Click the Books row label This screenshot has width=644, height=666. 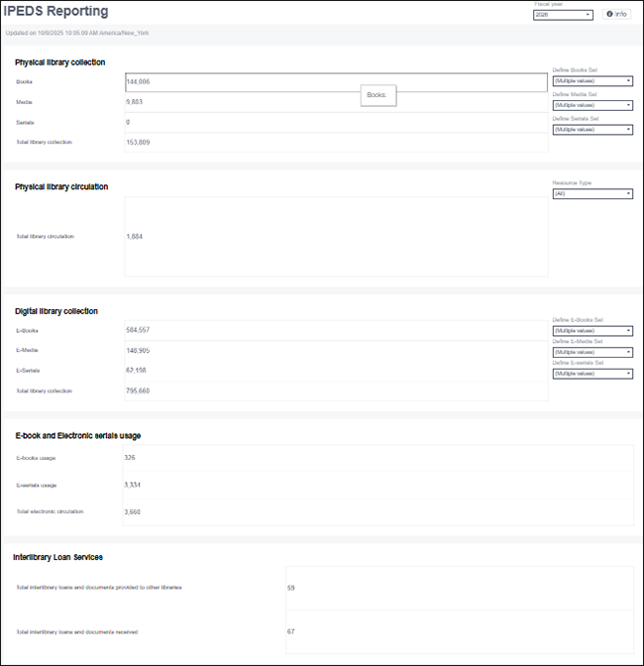tap(24, 81)
